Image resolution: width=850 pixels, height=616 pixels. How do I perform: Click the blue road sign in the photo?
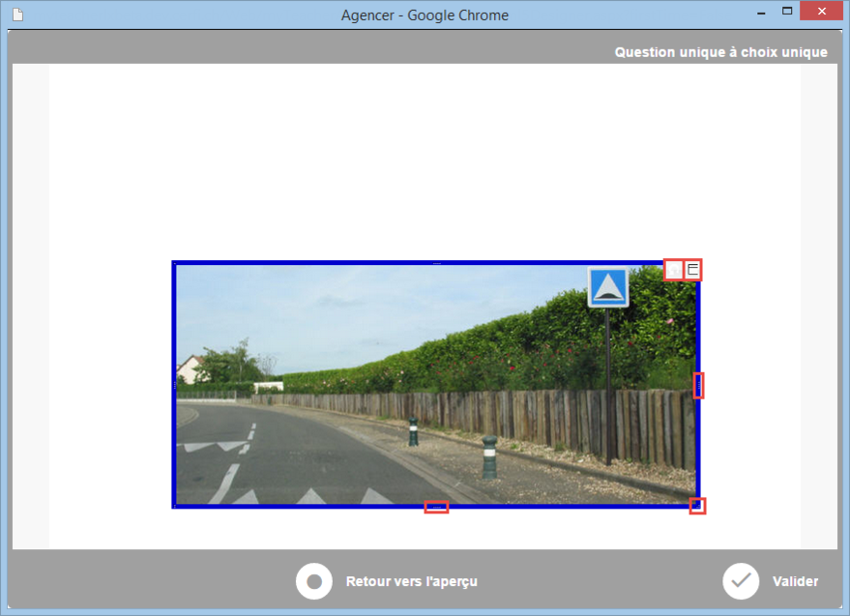608,287
